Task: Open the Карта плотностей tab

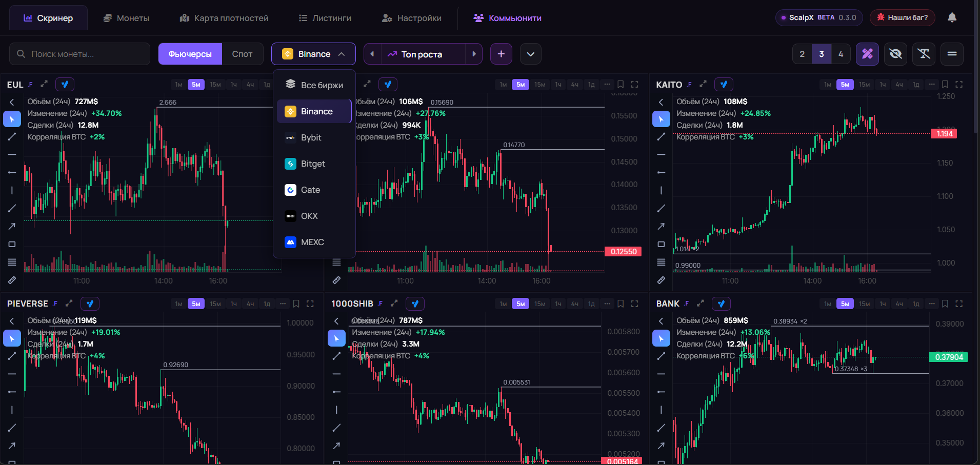Action: pyautogui.click(x=224, y=18)
